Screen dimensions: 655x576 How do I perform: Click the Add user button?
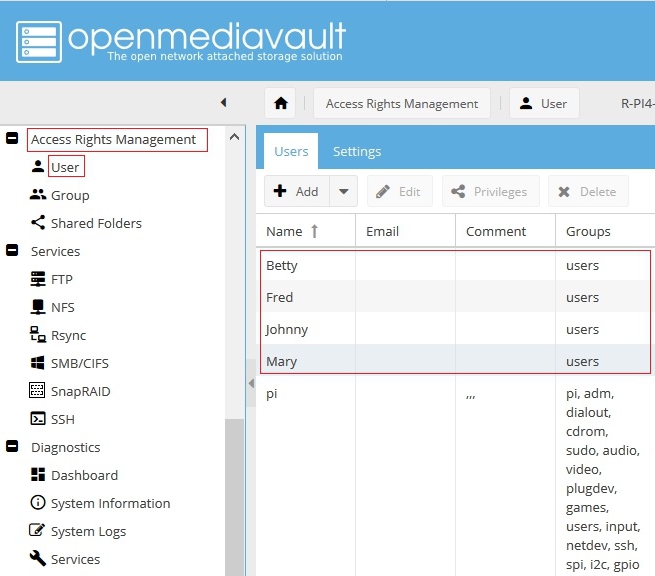(x=297, y=192)
